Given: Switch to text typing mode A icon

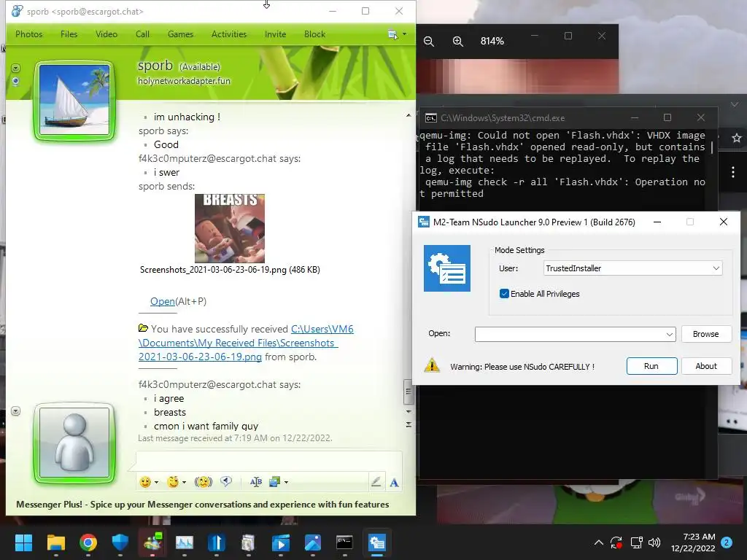Looking at the screenshot, I should click(394, 483).
